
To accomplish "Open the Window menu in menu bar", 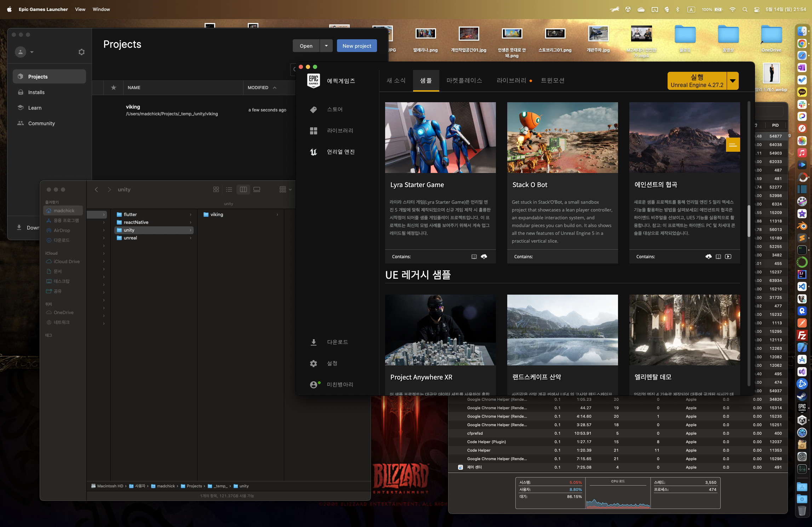I will point(101,10).
